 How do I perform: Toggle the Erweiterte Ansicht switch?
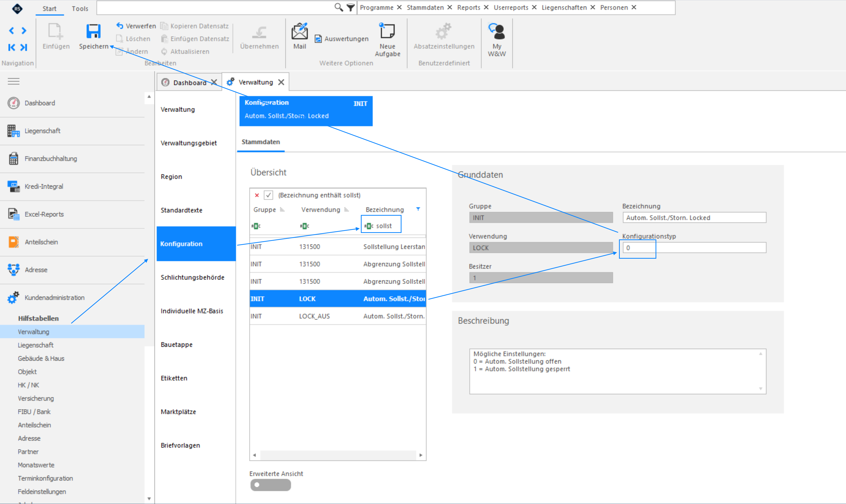click(x=271, y=485)
